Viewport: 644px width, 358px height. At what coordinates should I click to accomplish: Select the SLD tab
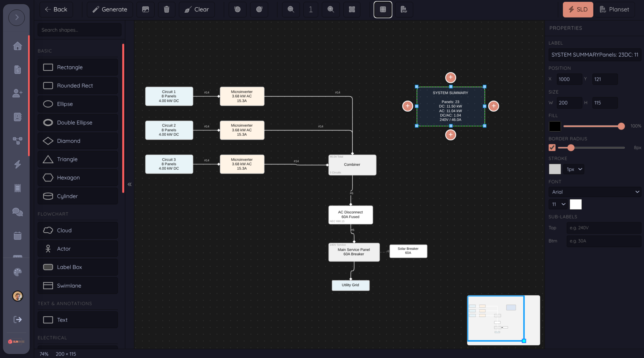pyautogui.click(x=578, y=9)
